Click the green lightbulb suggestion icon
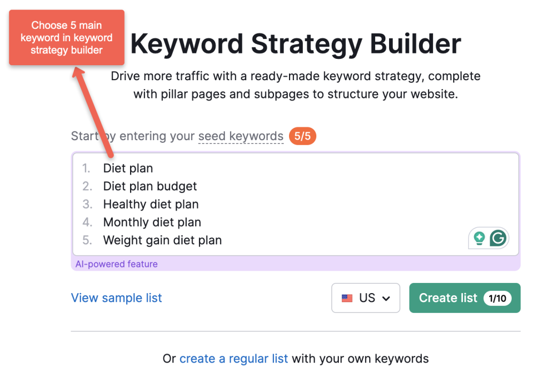 click(x=481, y=238)
